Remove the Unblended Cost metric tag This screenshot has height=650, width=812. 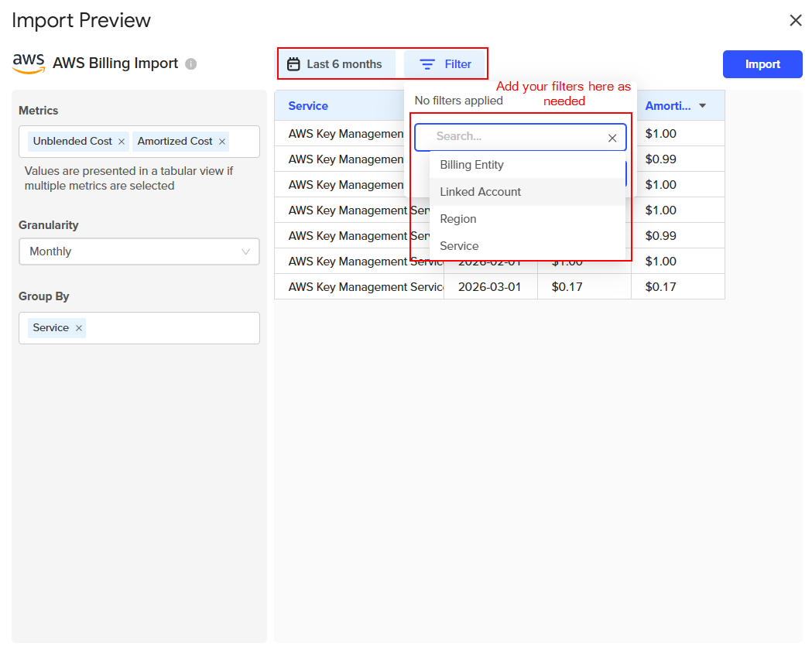[x=122, y=142]
